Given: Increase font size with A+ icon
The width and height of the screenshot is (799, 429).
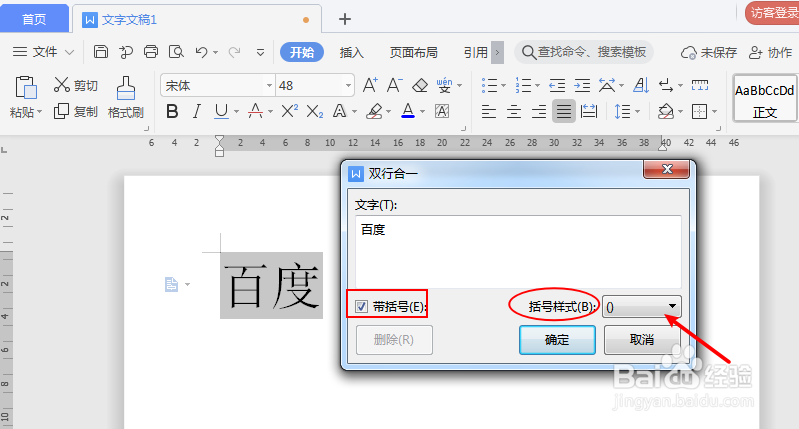Looking at the screenshot, I should [x=370, y=85].
